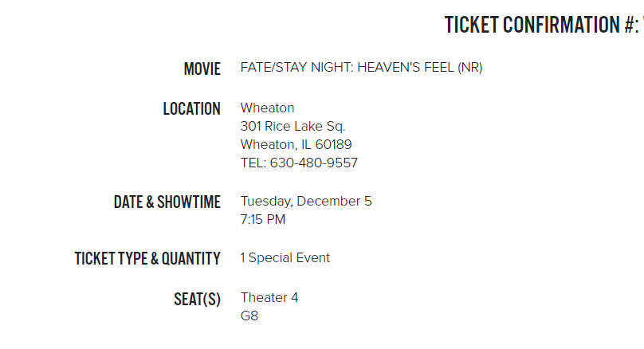Click the word CONFIRMATION in the heading
Screen dimensions: 644x349
pos(561,25)
